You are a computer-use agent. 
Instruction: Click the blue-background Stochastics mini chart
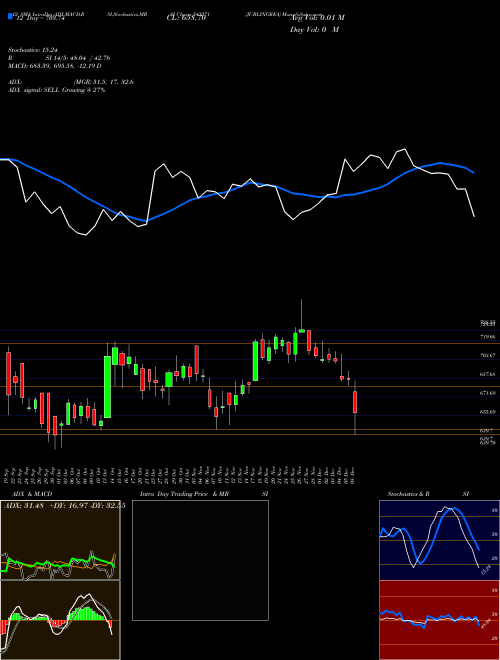[439, 540]
